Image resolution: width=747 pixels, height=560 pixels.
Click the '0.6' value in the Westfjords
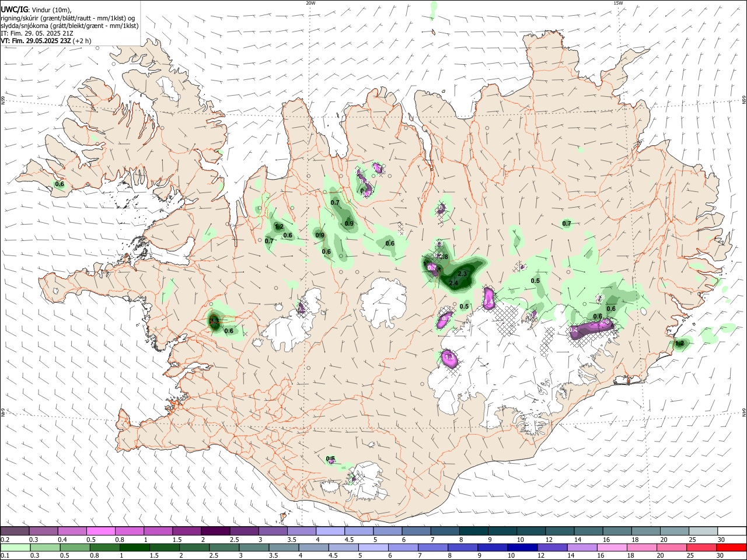point(60,184)
